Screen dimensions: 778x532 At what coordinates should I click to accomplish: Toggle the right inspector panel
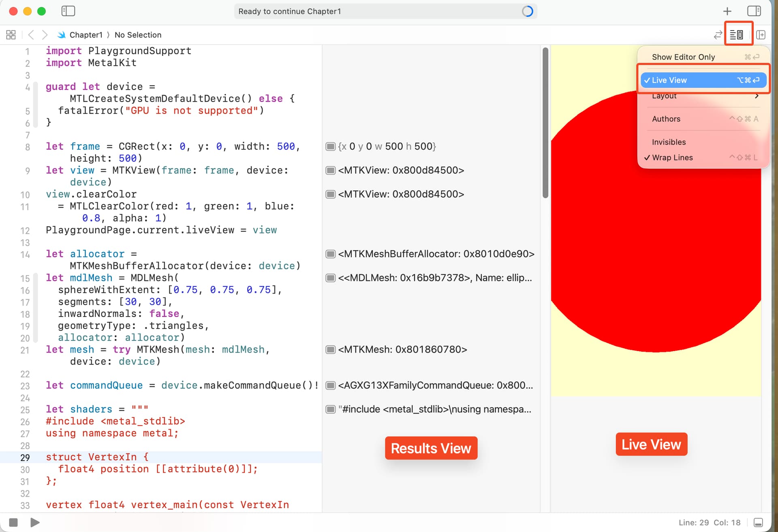tap(754, 11)
